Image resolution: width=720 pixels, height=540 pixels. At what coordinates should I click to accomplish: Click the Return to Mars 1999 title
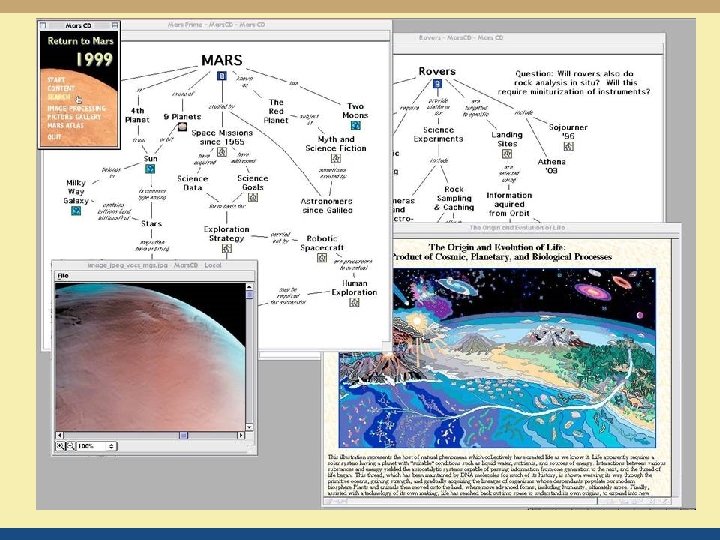(x=80, y=51)
